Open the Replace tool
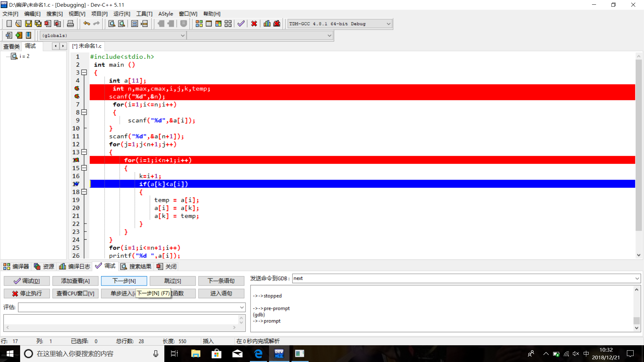 click(122, 24)
